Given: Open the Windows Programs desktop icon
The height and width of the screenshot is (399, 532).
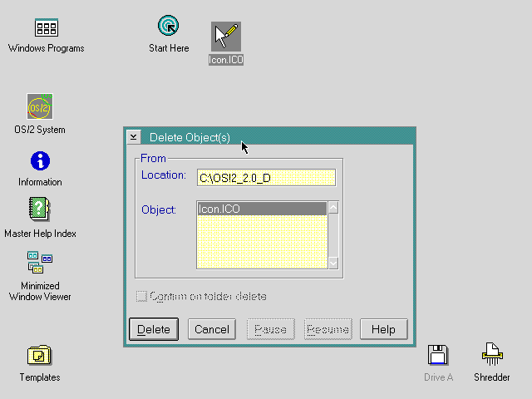Looking at the screenshot, I should [x=47, y=27].
